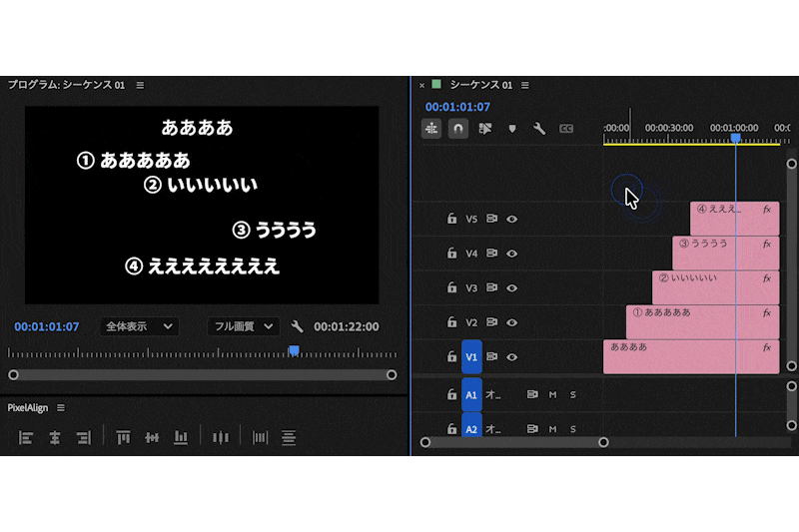Toggle lock on audio track A1
The width and height of the screenshot is (799, 532).
[x=451, y=394]
